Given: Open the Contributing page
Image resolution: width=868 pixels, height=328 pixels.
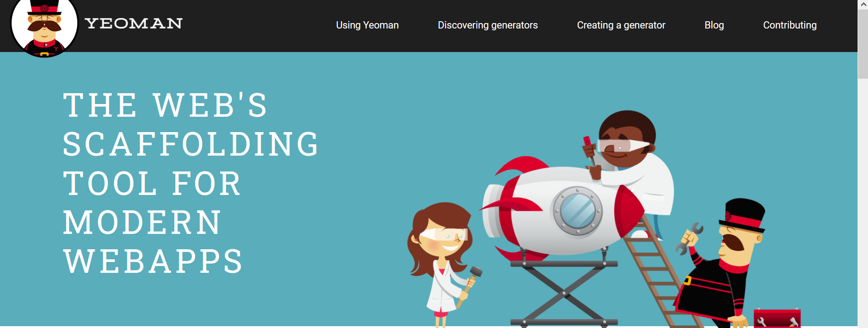Looking at the screenshot, I should pyautogui.click(x=790, y=25).
